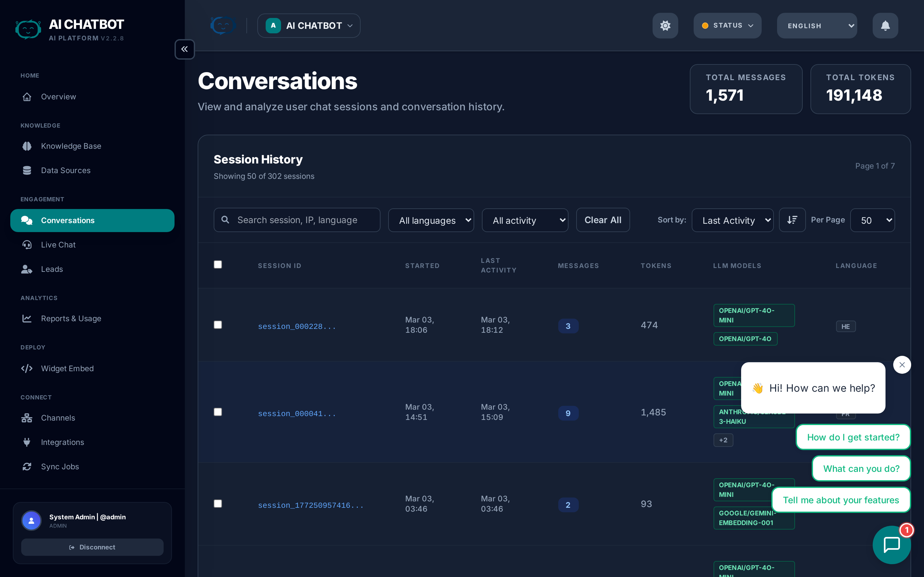Click the Sync Jobs refresh icon
This screenshot has height=577, width=924.
click(x=27, y=466)
